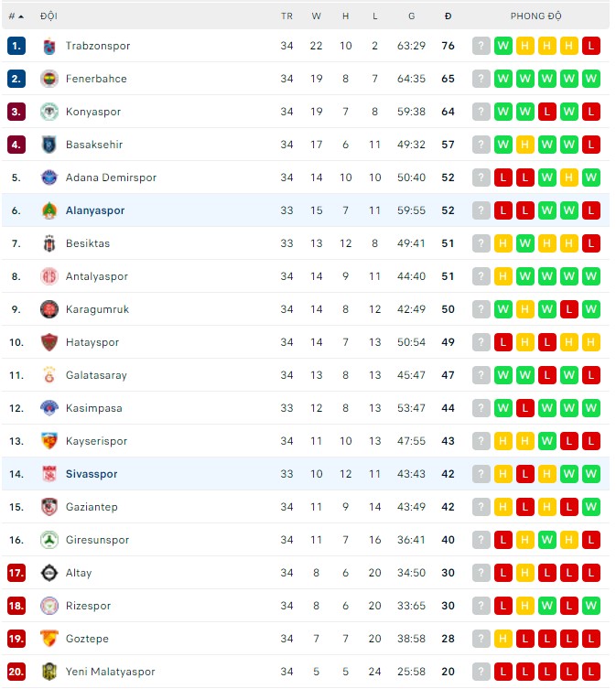Image resolution: width=616 pixels, height=689 pixels.
Task: Sort table by the # rank column
Action: 16,16
